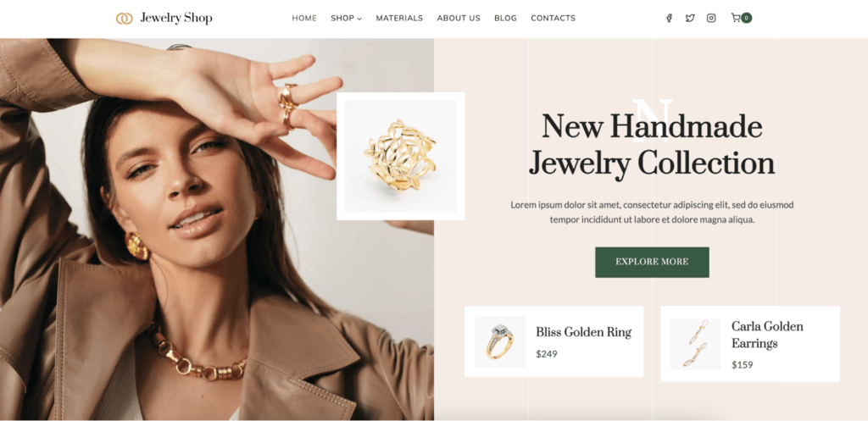868x421 pixels.
Task: Open the Materials menu item
Action: coord(399,19)
